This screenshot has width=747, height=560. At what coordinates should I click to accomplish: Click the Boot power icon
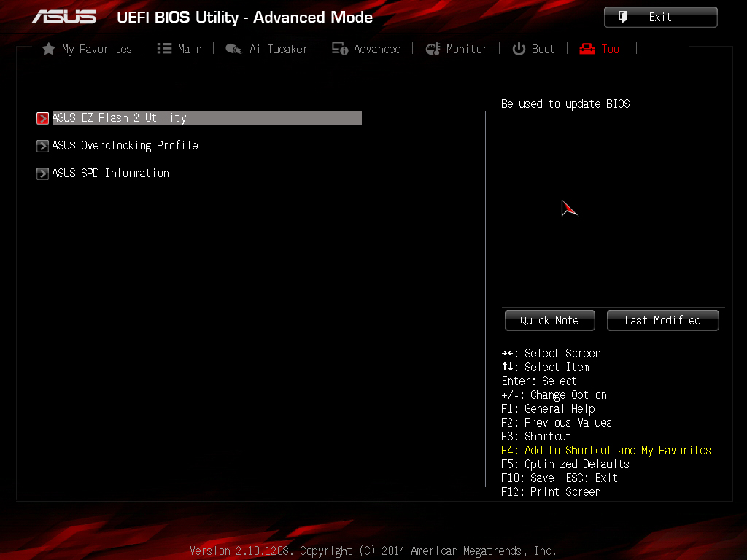pos(519,49)
